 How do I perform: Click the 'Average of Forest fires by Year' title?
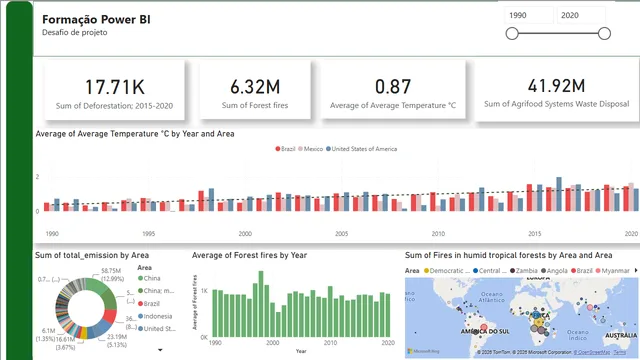249,256
